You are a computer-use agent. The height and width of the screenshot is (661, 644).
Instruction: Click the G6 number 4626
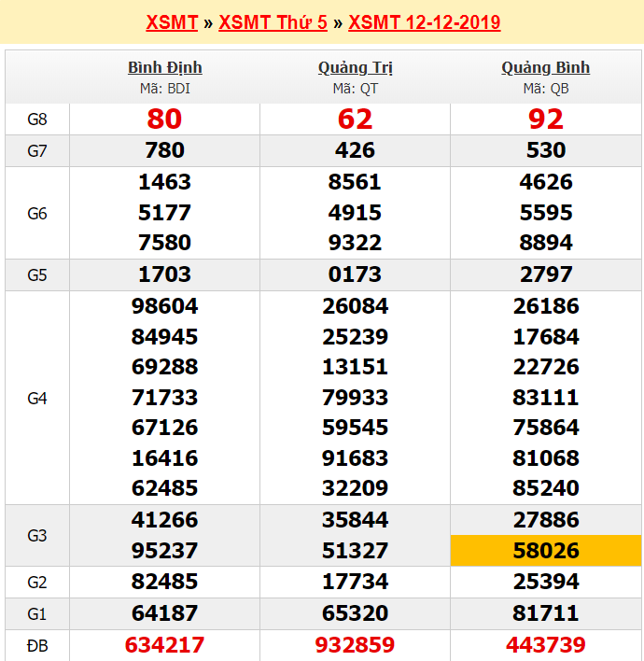pyautogui.click(x=546, y=182)
